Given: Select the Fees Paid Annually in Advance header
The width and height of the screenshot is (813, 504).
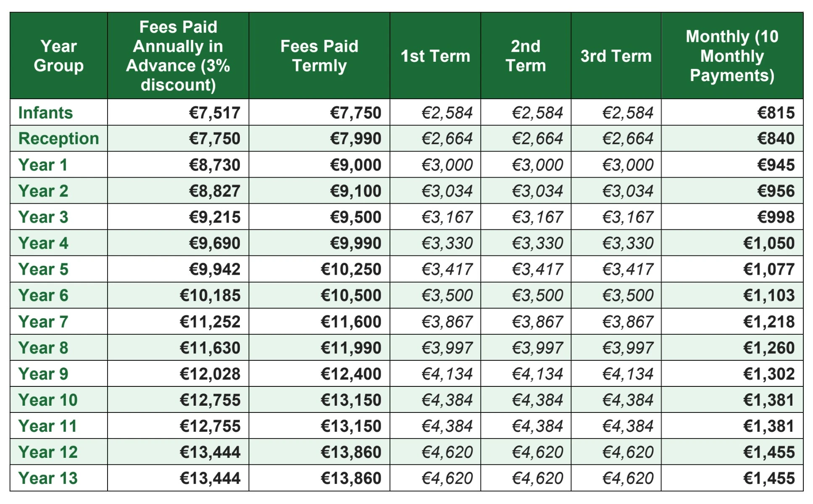Looking at the screenshot, I should tap(178, 56).
